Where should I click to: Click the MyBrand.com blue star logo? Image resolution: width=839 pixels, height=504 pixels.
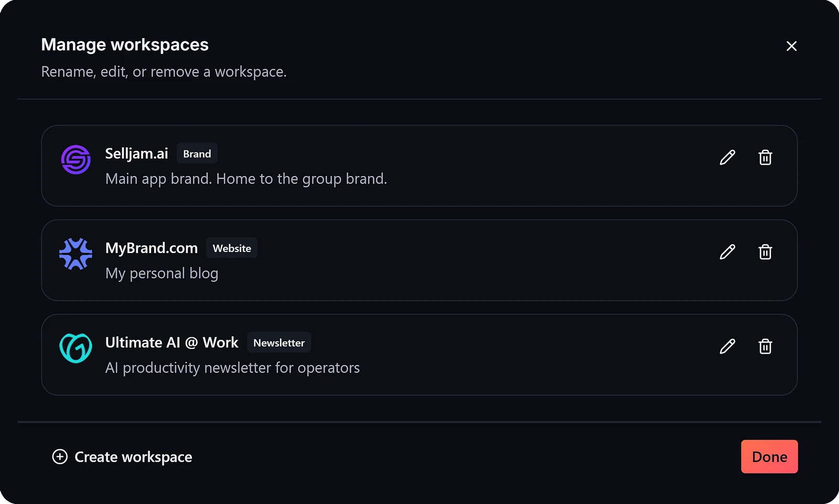pyautogui.click(x=76, y=254)
